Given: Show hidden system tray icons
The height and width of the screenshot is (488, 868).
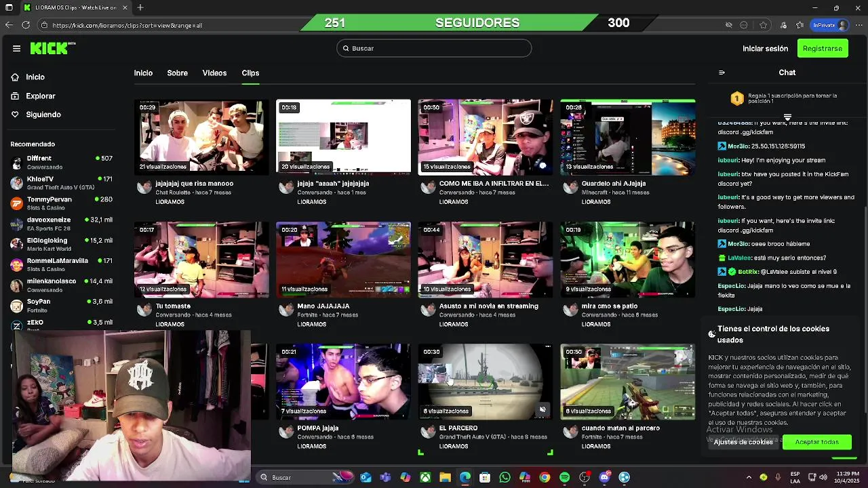Looking at the screenshot, I should pos(749,477).
